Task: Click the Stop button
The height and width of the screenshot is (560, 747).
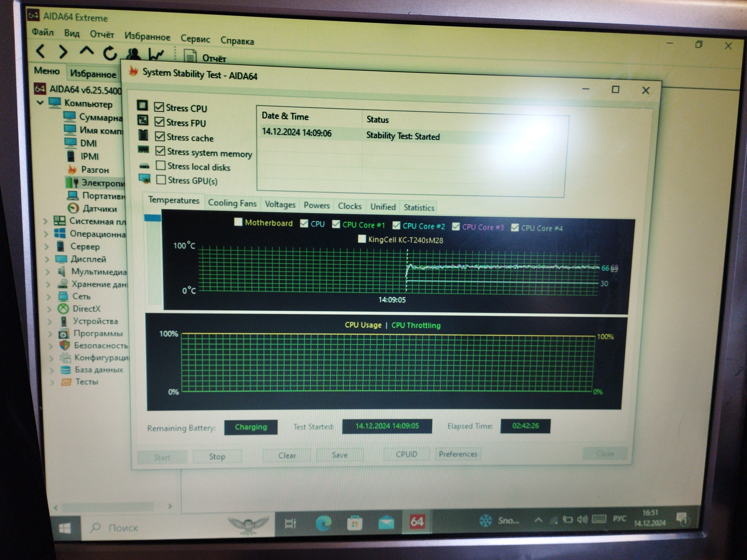Action: [x=217, y=456]
